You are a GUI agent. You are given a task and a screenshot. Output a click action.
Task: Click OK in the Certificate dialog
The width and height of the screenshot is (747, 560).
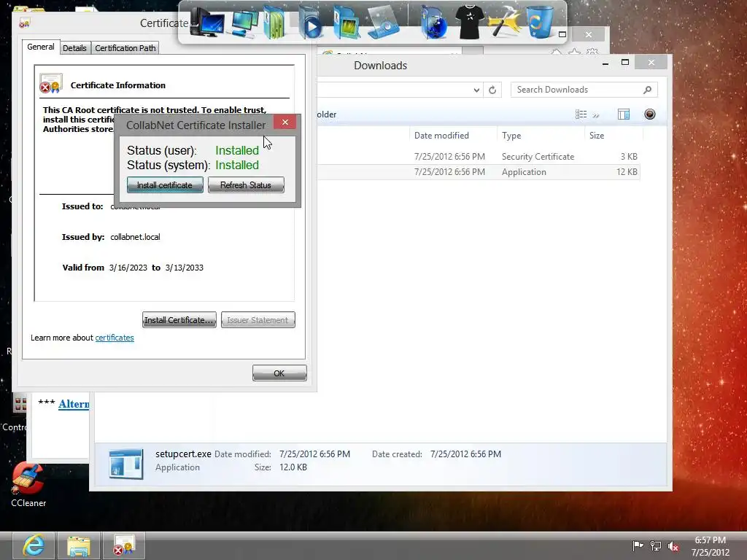[x=279, y=373]
